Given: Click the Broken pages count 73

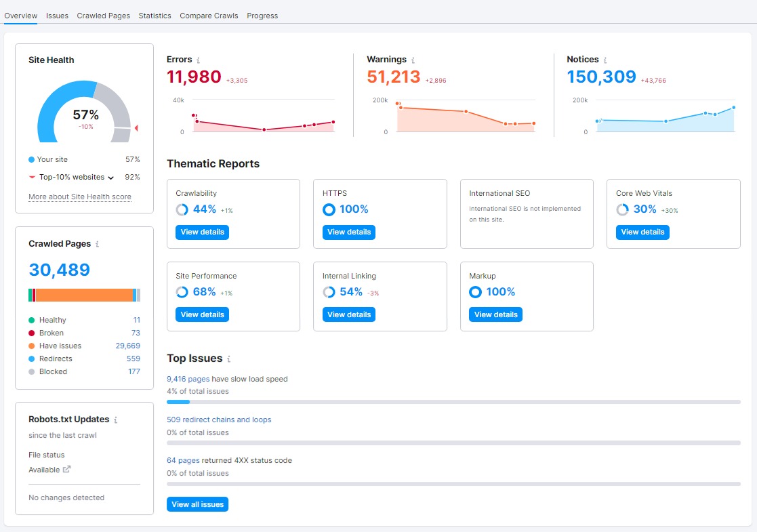Looking at the screenshot, I should [x=136, y=333].
